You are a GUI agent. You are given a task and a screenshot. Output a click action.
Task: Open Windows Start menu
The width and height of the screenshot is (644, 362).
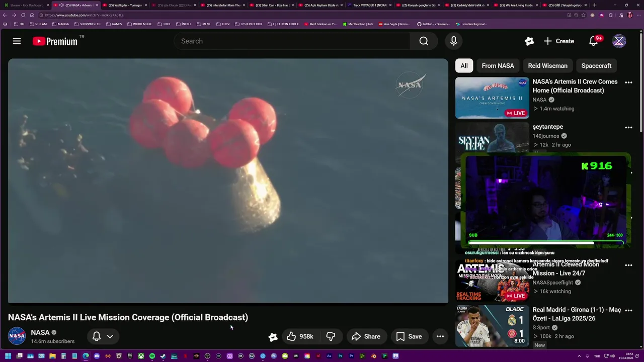click(8, 356)
